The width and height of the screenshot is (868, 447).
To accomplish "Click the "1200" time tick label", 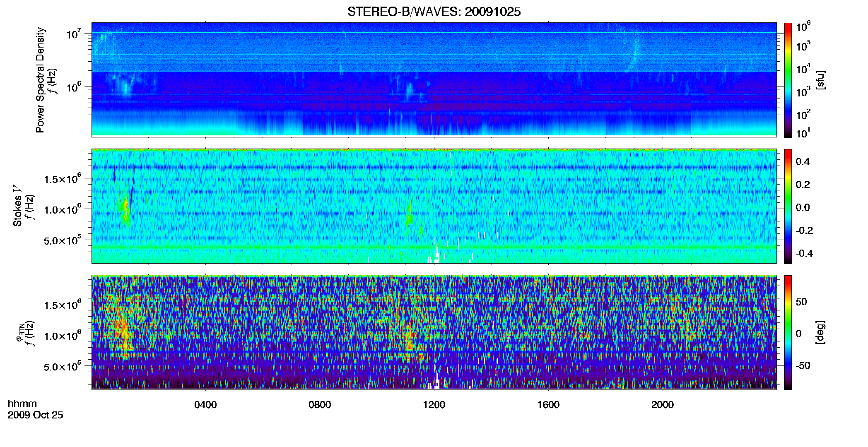I will (434, 405).
